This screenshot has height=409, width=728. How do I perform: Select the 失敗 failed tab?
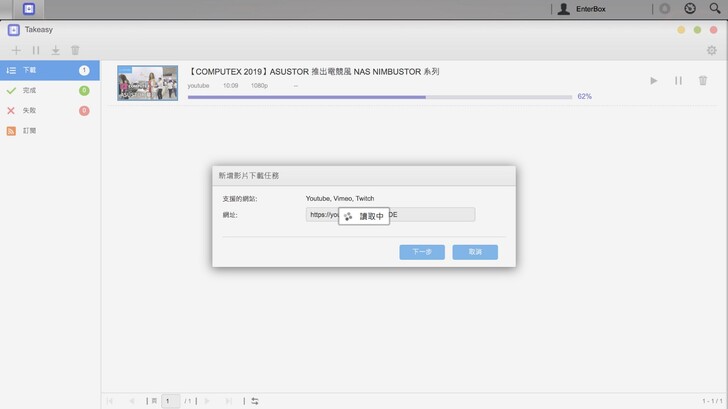[50, 110]
